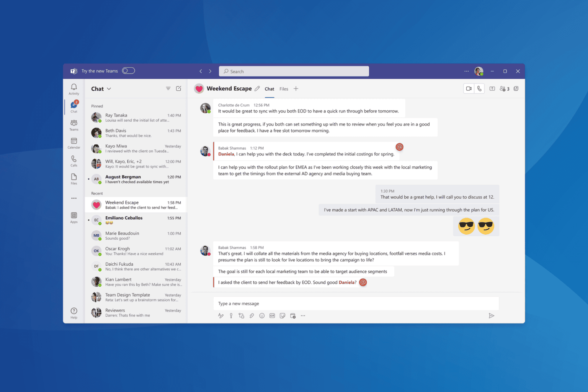Start a video call in Weekend Escape

[469, 89]
